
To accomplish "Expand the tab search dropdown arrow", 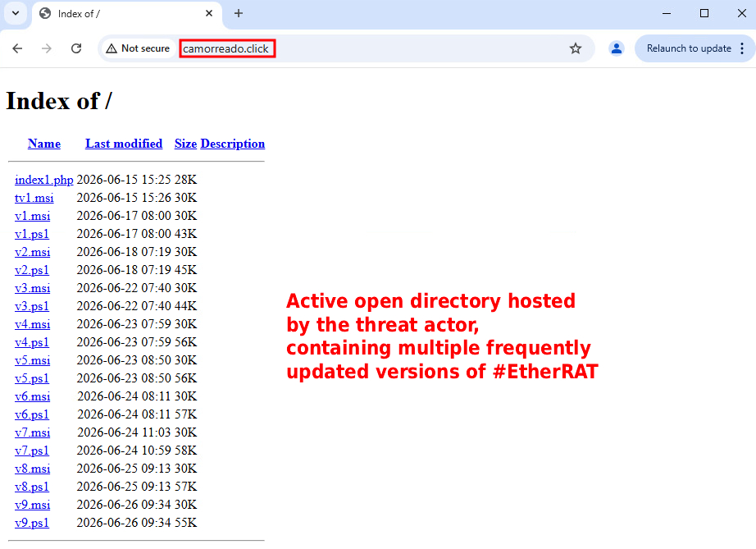I will coord(16,13).
